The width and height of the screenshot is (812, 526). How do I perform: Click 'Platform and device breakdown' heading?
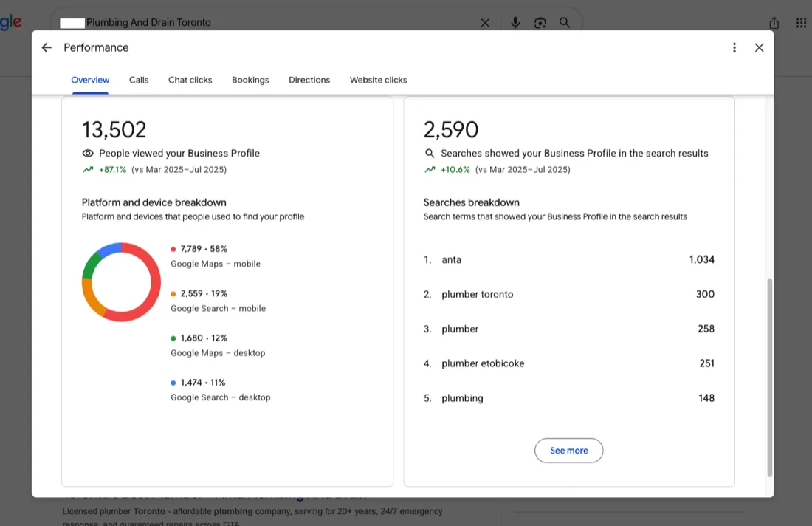coord(154,202)
